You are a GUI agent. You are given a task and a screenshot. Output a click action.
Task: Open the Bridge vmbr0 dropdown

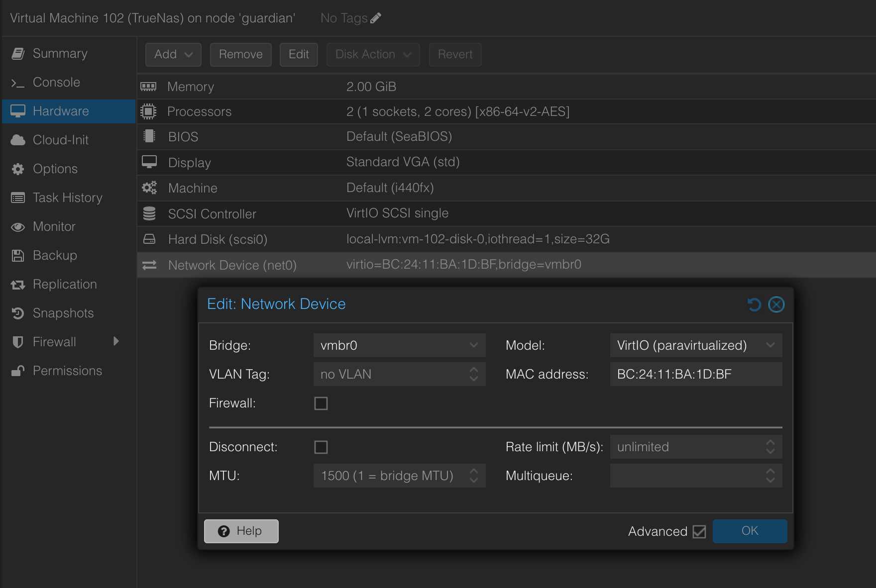474,345
